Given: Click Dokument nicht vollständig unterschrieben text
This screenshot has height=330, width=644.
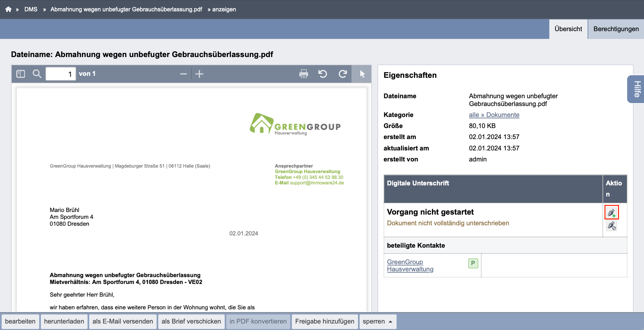Looking at the screenshot, I should pos(448,223).
